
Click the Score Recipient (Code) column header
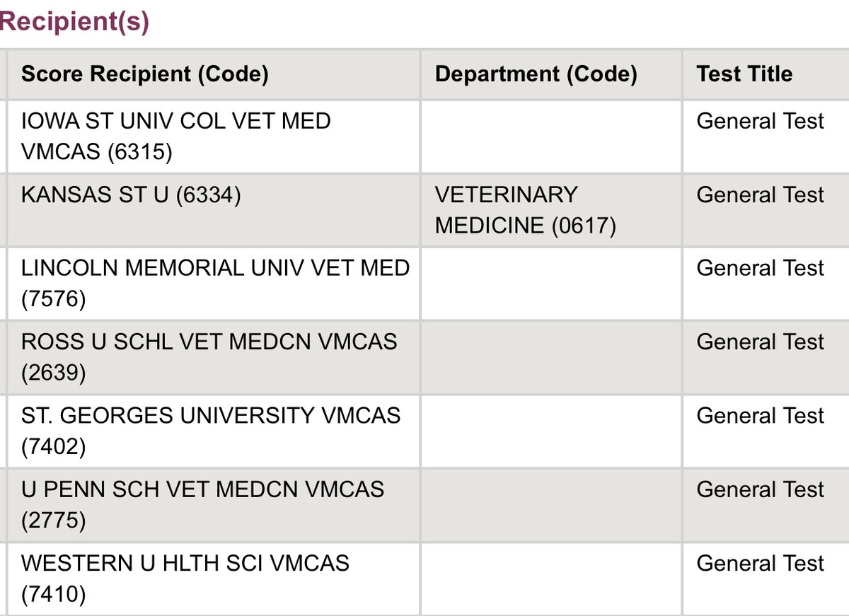tap(144, 74)
